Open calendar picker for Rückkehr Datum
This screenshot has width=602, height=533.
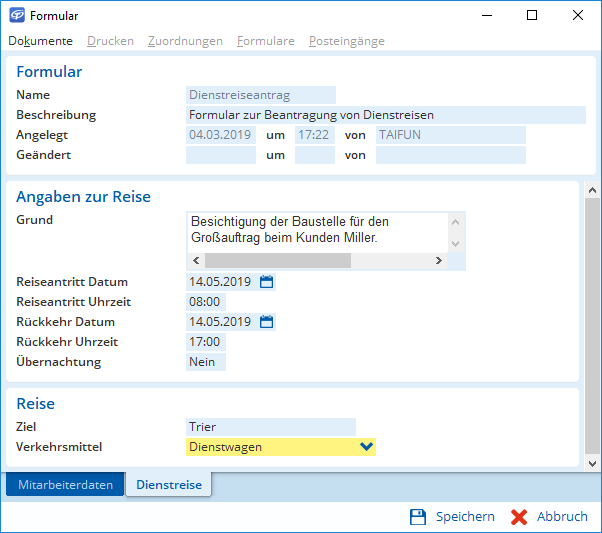tap(266, 322)
